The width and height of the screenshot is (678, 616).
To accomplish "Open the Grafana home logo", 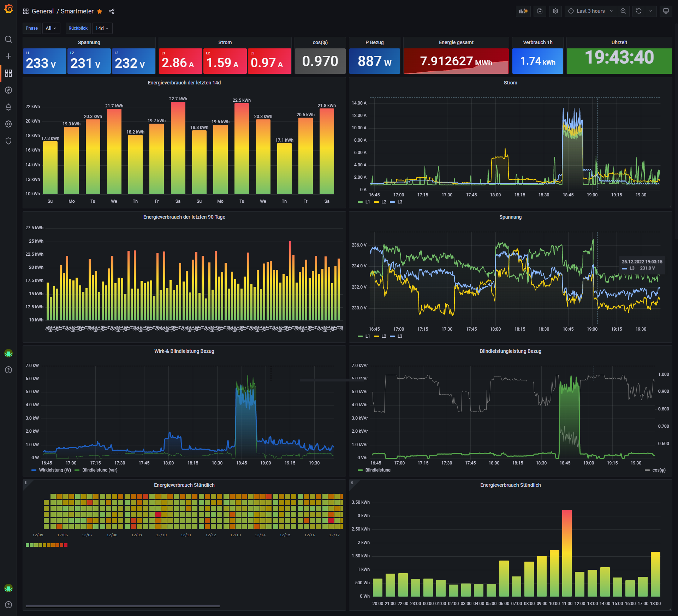I will click(x=8, y=8).
